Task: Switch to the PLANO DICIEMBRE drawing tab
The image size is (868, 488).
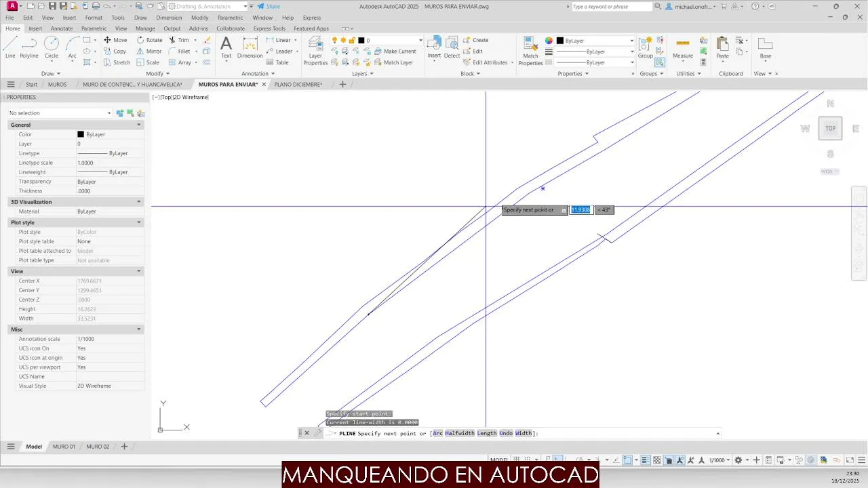Action: pyautogui.click(x=298, y=85)
